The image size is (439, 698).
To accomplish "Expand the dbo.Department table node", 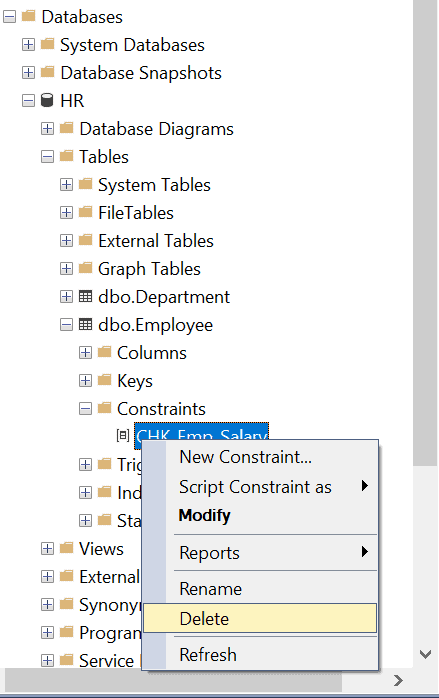I will (x=66, y=296).
